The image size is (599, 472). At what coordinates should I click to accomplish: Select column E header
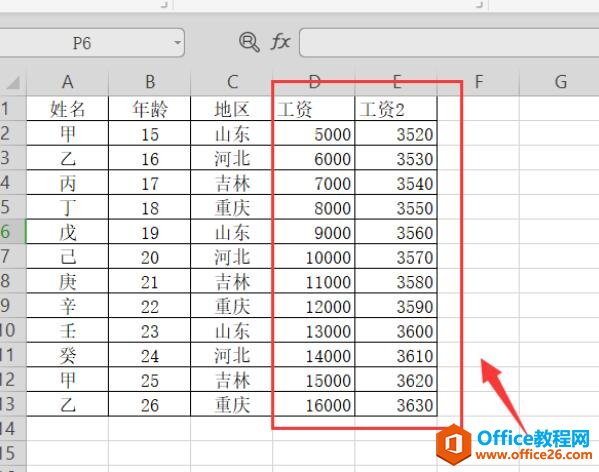[396, 82]
